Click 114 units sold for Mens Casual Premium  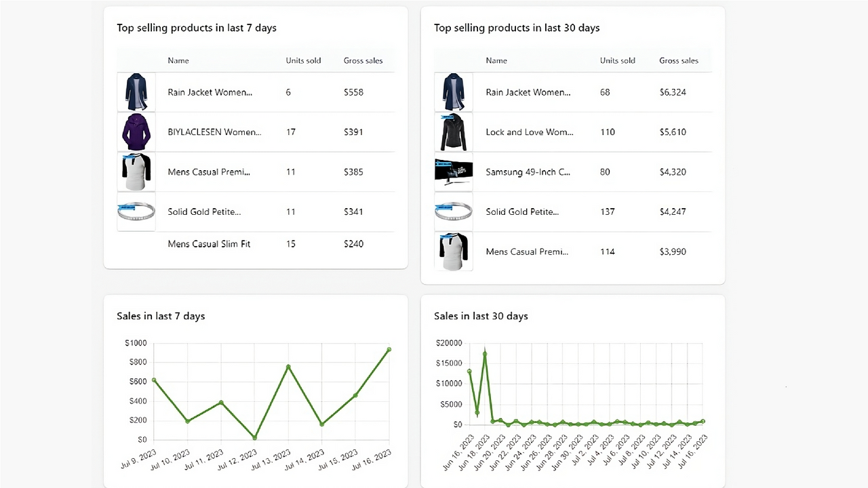[608, 251]
